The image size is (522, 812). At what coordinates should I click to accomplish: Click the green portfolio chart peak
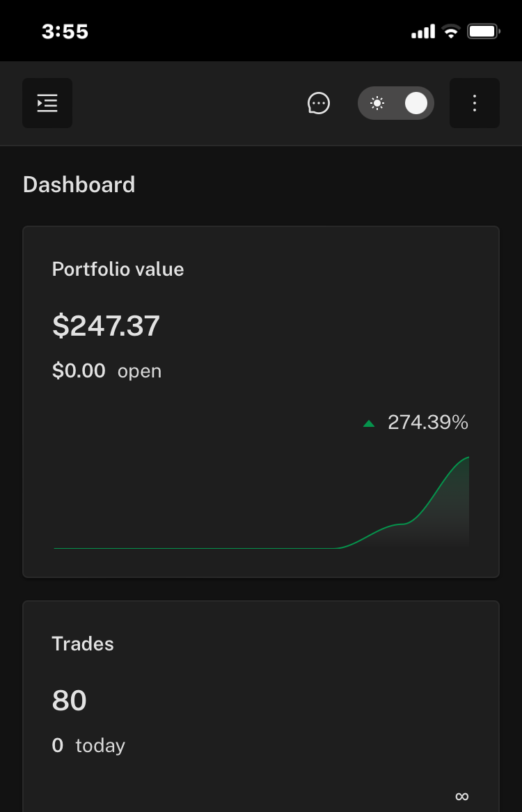[467, 458]
